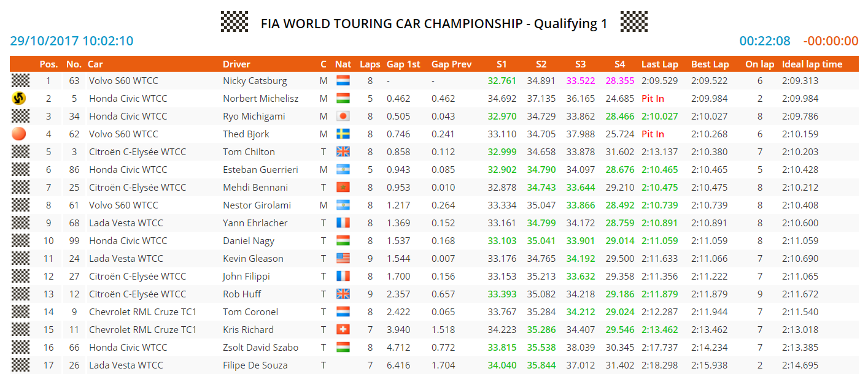Viewport: 868px width, 382px height.
Task: Click the red Pit In status for Michelisz
Action: 653,99
